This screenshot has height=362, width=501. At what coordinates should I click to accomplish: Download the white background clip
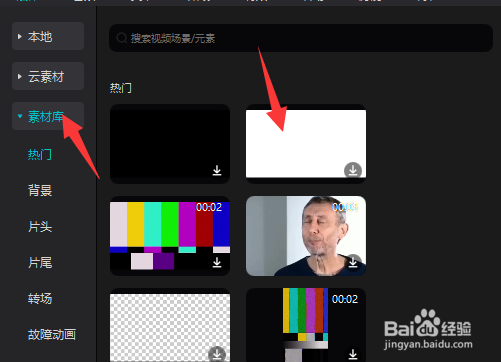click(x=353, y=170)
